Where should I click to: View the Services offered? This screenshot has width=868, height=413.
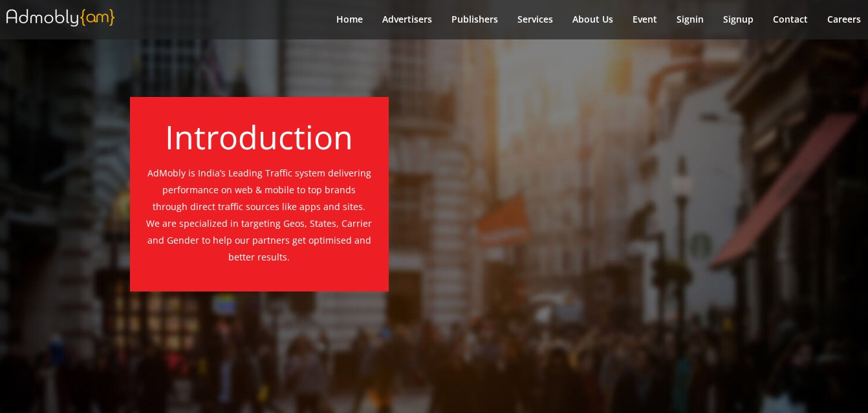click(x=535, y=19)
